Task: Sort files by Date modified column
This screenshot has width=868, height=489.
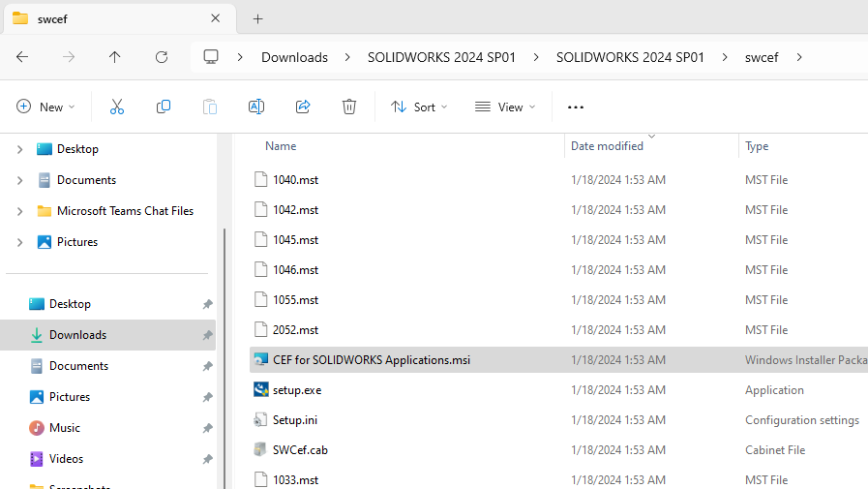Action: [607, 146]
